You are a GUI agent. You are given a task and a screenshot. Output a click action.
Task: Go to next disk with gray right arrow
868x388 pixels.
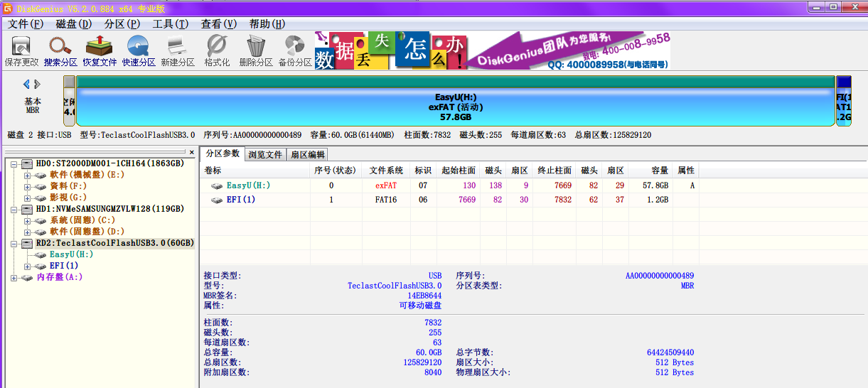[37, 84]
